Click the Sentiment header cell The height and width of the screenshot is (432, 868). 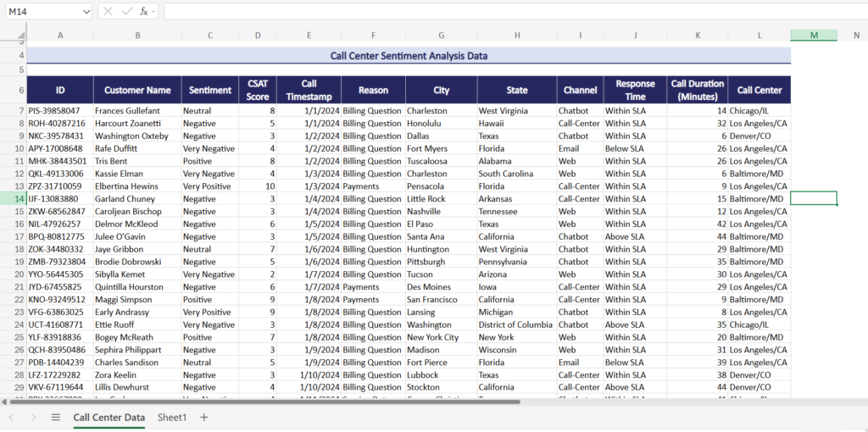click(x=210, y=90)
